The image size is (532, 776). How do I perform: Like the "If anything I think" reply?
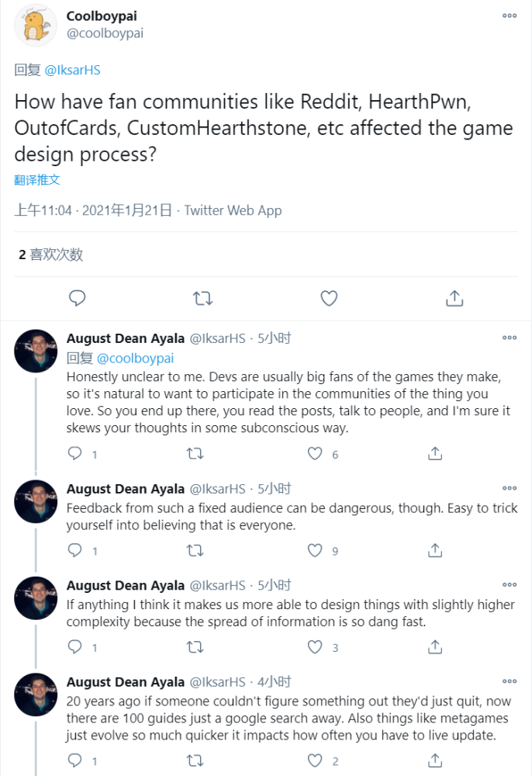coord(315,646)
